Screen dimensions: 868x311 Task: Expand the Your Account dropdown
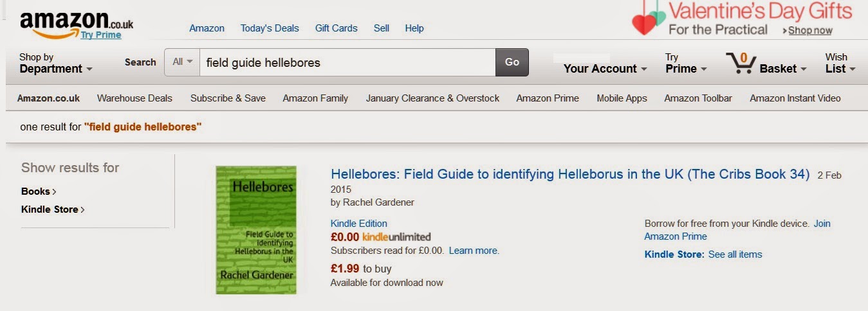point(605,69)
